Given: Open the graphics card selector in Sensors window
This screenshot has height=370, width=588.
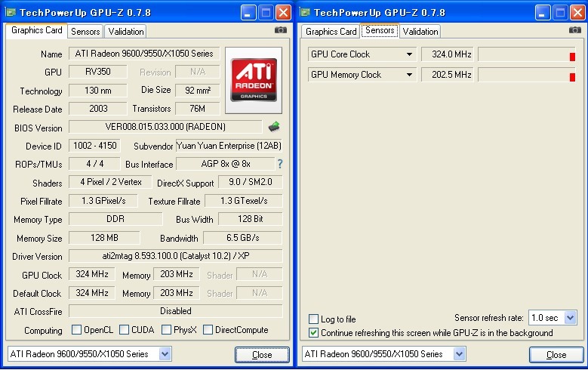Looking at the screenshot, I should (x=460, y=354).
